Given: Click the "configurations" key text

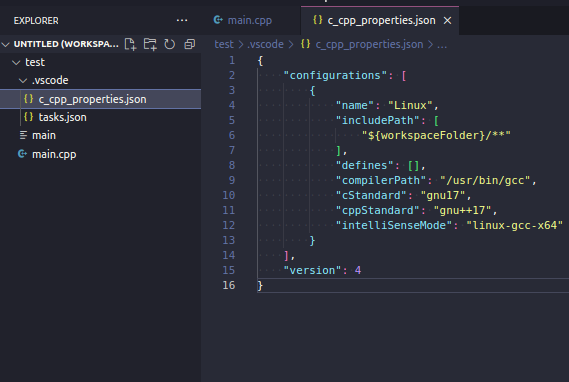Looking at the screenshot, I should (335, 75).
